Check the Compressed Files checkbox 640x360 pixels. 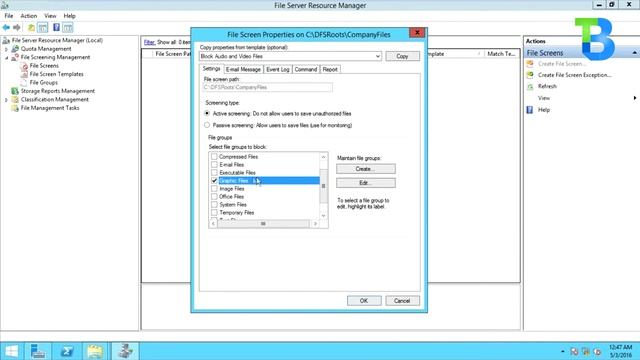(x=214, y=156)
